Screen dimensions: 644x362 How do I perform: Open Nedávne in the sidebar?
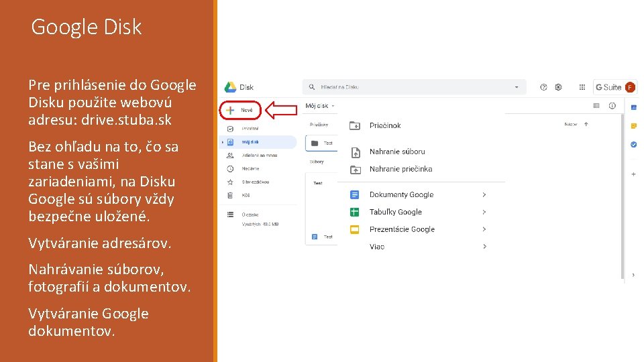tap(250, 169)
